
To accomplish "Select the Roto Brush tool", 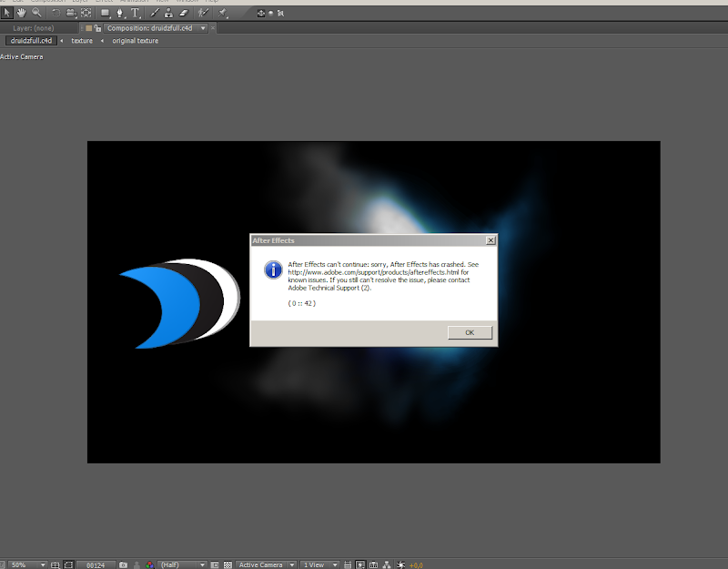I will click(x=203, y=13).
